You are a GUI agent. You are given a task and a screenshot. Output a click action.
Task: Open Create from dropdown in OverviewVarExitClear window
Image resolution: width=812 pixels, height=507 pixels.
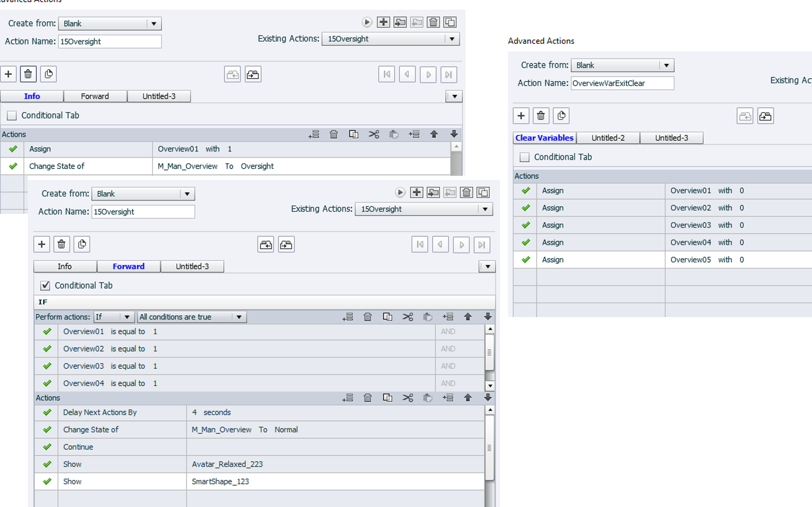click(x=666, y=66)
